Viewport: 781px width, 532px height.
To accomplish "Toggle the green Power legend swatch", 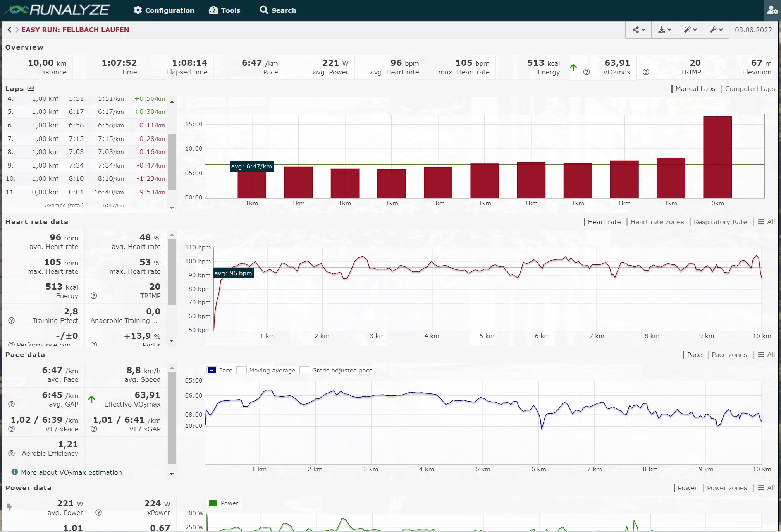I will (213, 503).
